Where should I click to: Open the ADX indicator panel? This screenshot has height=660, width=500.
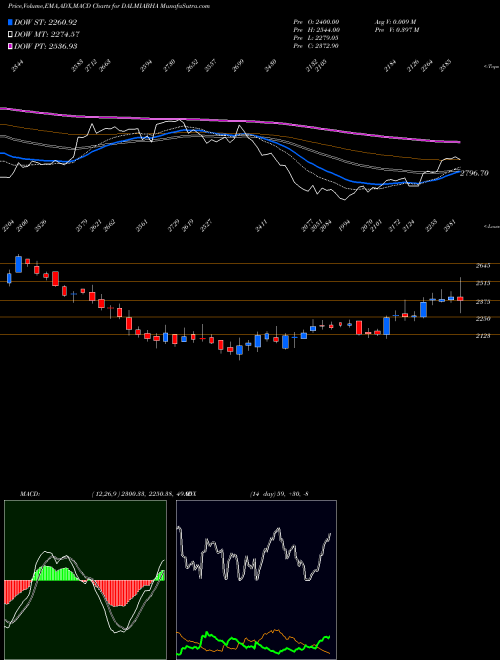(x=256, y=580)
